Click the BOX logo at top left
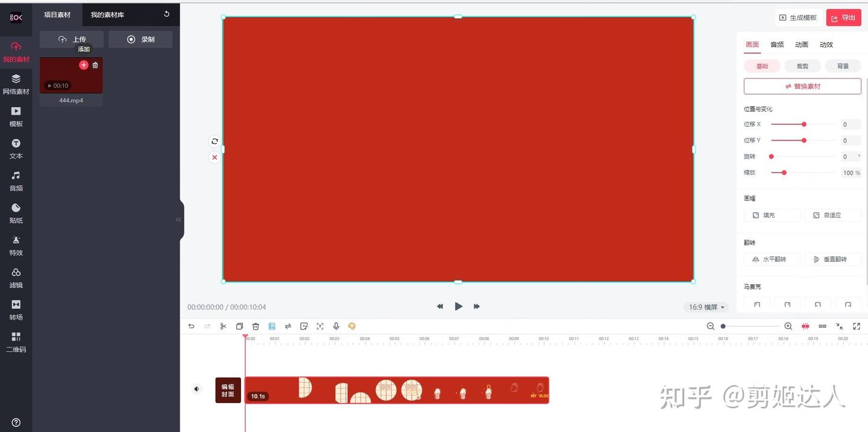The width and height of the screenshot is (868, 432). (16, 17)
